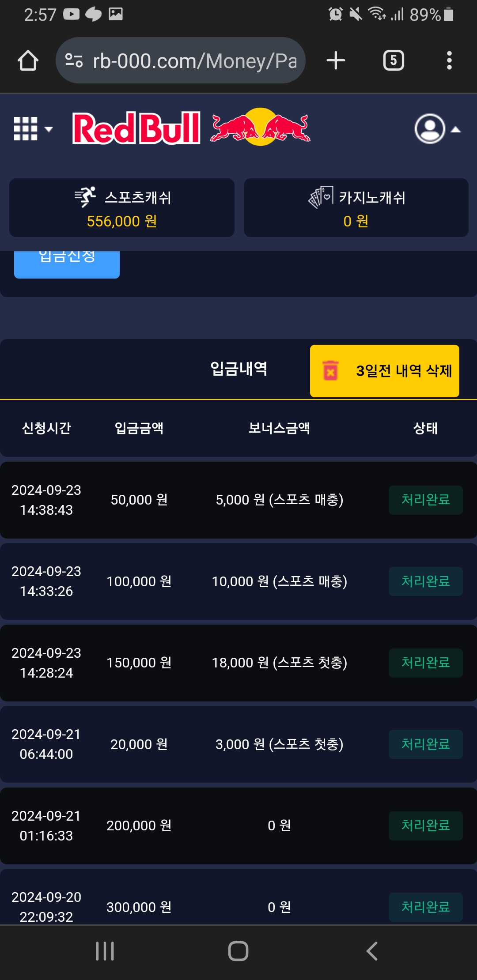Screen dimensions: 477x980
Task: Tap the 상태 column header
Action: point(425,428)
